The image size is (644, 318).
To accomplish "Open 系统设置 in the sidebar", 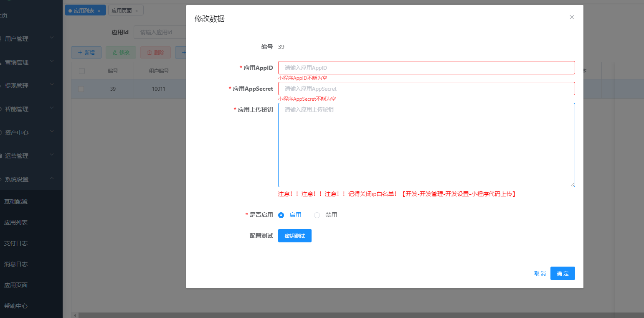I will coord(31,179).
